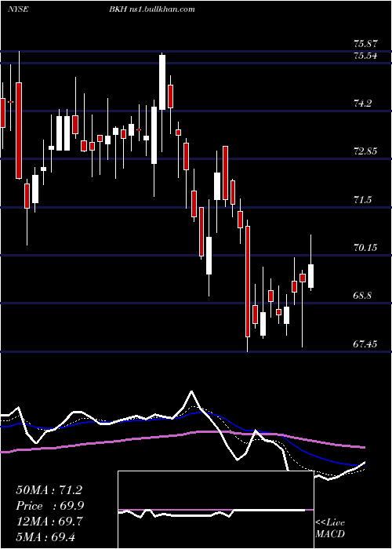Click the 71.5 price level label
This screenshot has height=549, width=392.
tap(362, 200)
